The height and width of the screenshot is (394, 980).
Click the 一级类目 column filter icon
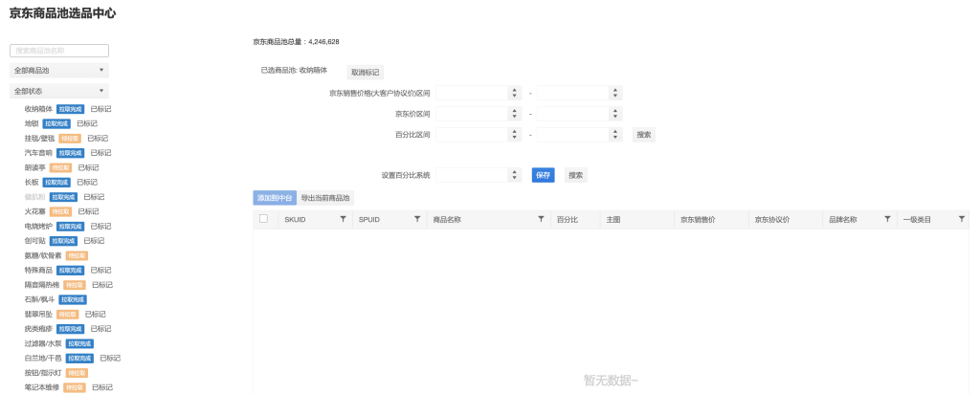click(x=962, y=219)
